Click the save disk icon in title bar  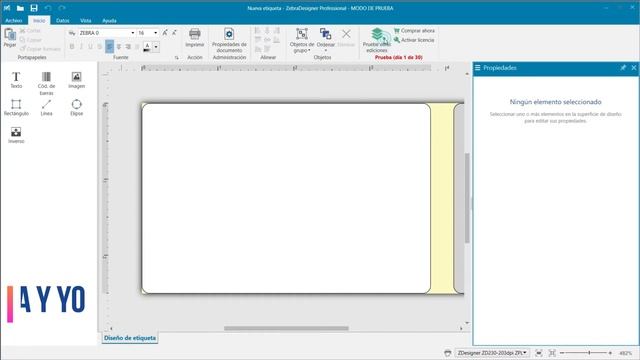pyautogui.click(x=34, y=8)
